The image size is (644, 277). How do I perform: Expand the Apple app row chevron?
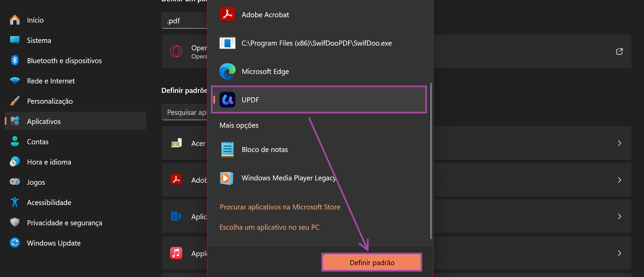point(619,253)
